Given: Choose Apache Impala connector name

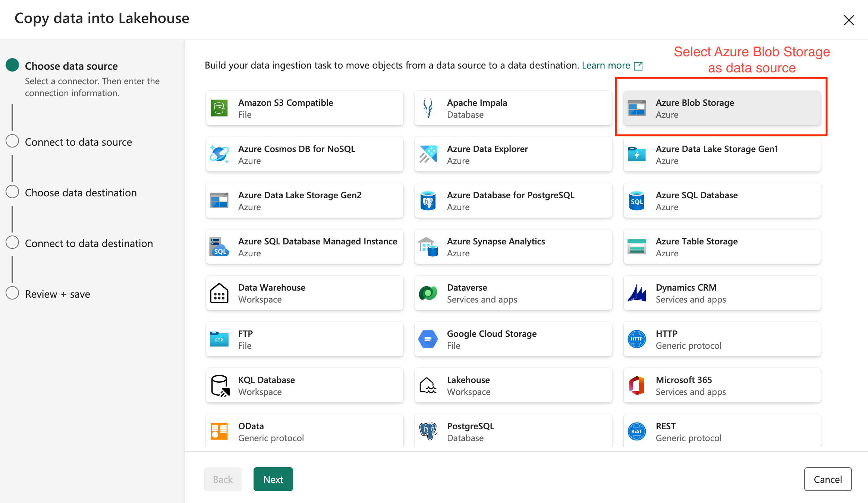Looking at the screenshot, I should tap(477, 102).
